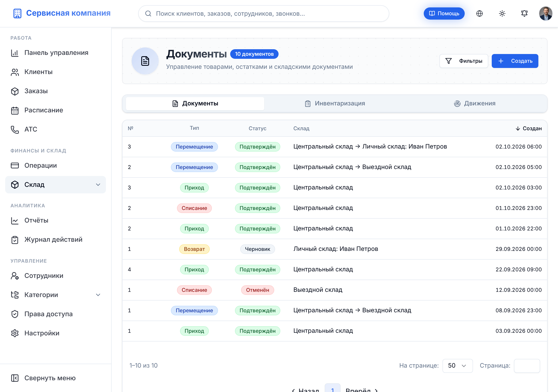Expand the Категории submenu chevron
Screen dimensions: 558x392
[x=98, y=295]
